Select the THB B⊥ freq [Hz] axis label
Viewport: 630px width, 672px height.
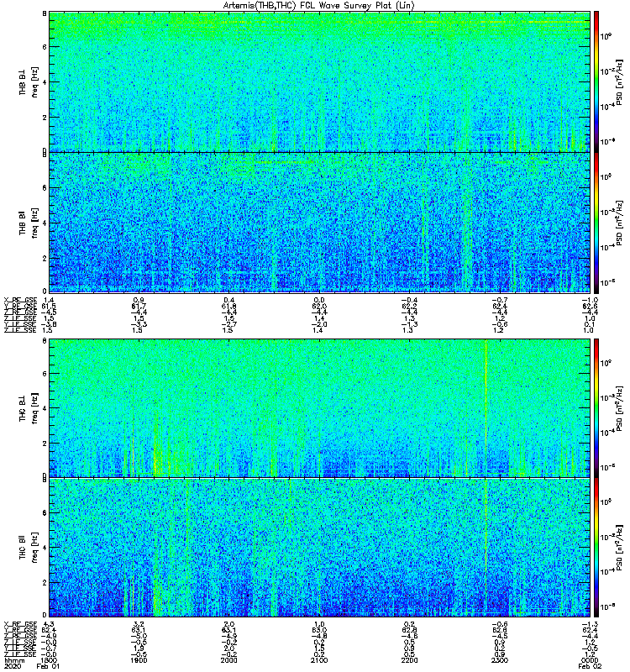pyautogui.click(x=29, y=81)
